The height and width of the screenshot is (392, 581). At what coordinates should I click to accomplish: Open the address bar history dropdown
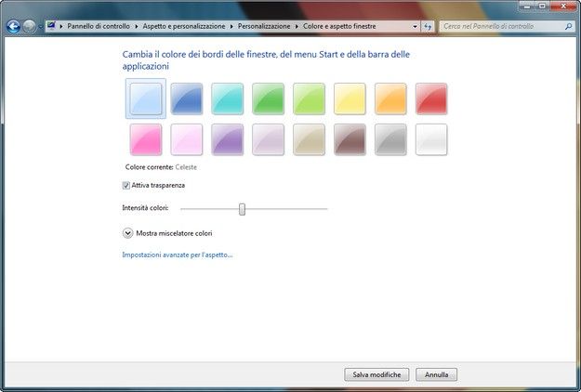coord(415,26)
